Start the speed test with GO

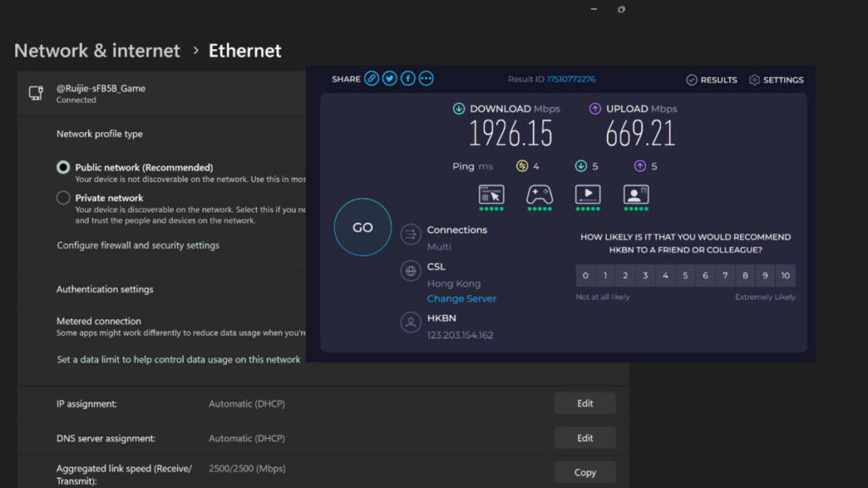(x=363, y=227)
